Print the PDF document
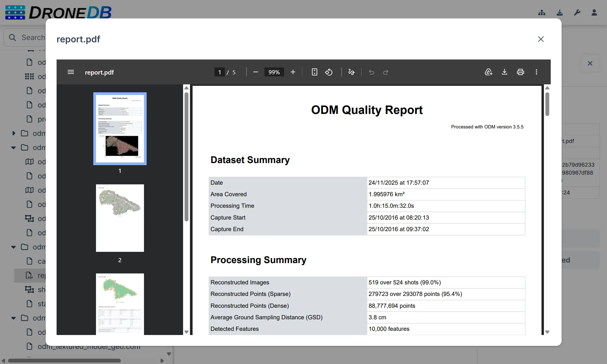 click(520, 72)
